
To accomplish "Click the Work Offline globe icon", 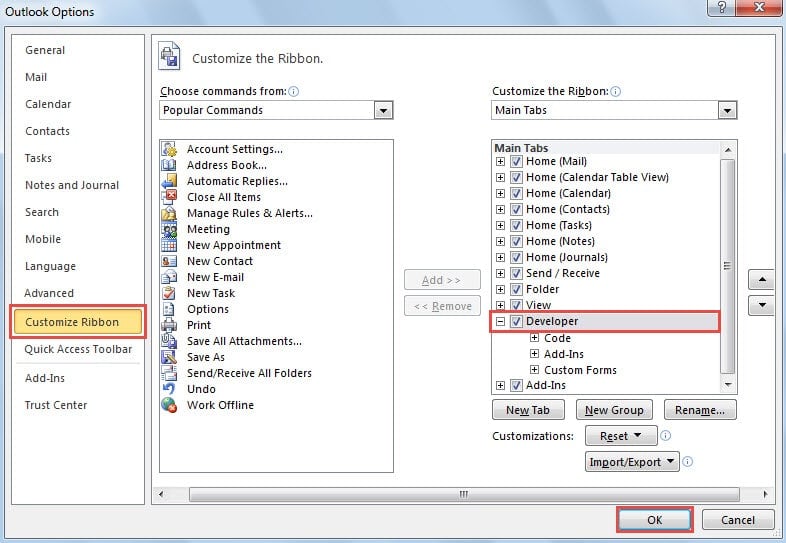I will (x=169, y=405).
